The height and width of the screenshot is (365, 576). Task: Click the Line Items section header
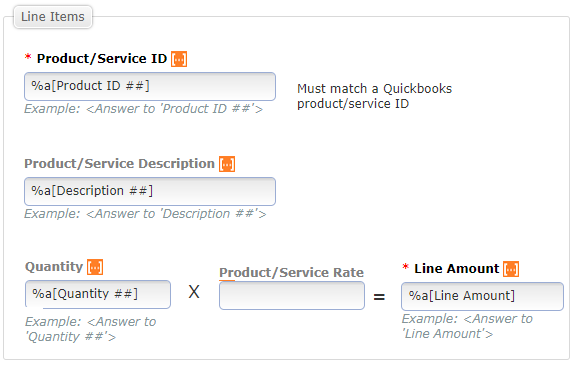[53, 17]
